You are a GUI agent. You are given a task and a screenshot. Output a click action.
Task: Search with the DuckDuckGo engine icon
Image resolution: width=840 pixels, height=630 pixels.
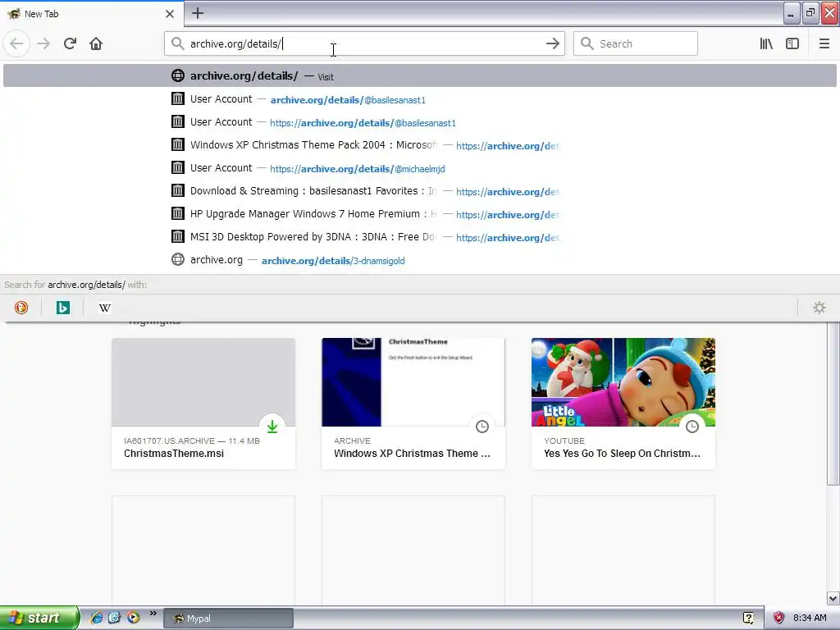21,308
